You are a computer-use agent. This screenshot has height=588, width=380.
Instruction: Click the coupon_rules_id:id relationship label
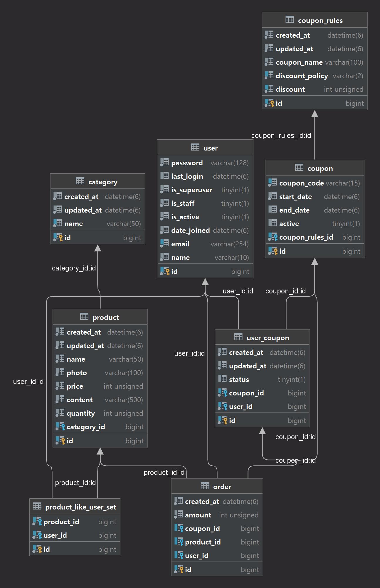281,136
